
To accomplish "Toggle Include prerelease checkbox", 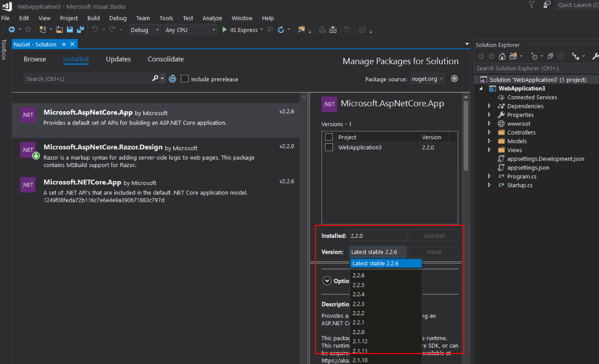I will pyautogui.click(x=185, y=79).
